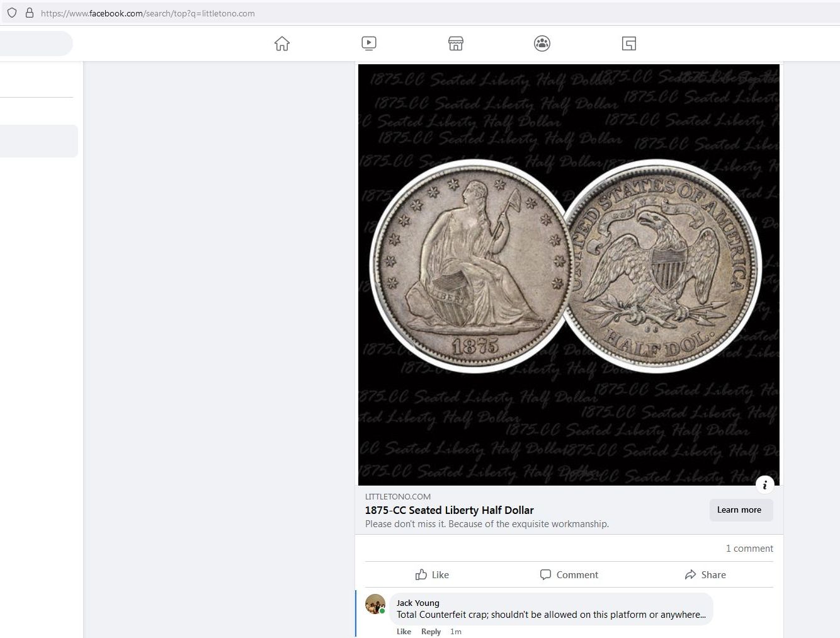Open Facebook Home feed icon
Screen dimensions: 840x638
click(282, 43)
